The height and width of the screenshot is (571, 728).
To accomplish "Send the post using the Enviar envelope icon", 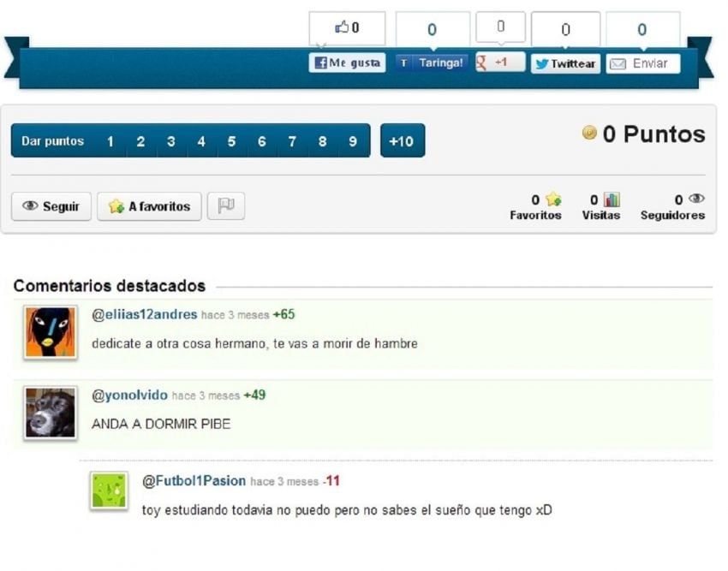I will click(x=615, y=62).
